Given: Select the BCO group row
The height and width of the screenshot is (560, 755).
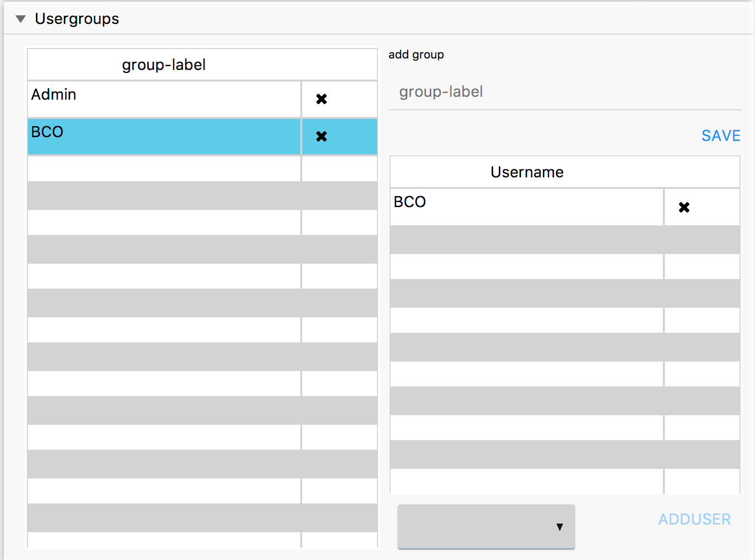Looking at the screenshot, I should [x=164, y=137].
